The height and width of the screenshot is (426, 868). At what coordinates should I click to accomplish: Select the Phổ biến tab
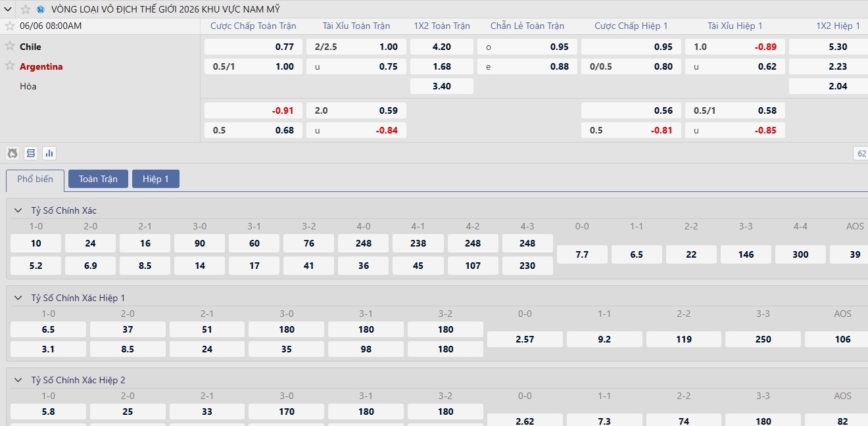(36, 179)
